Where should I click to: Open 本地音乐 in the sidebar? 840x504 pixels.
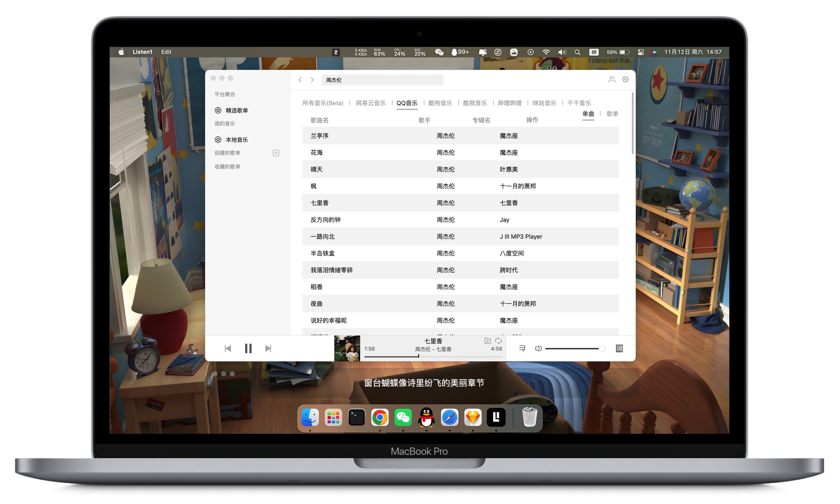point(236,140)
